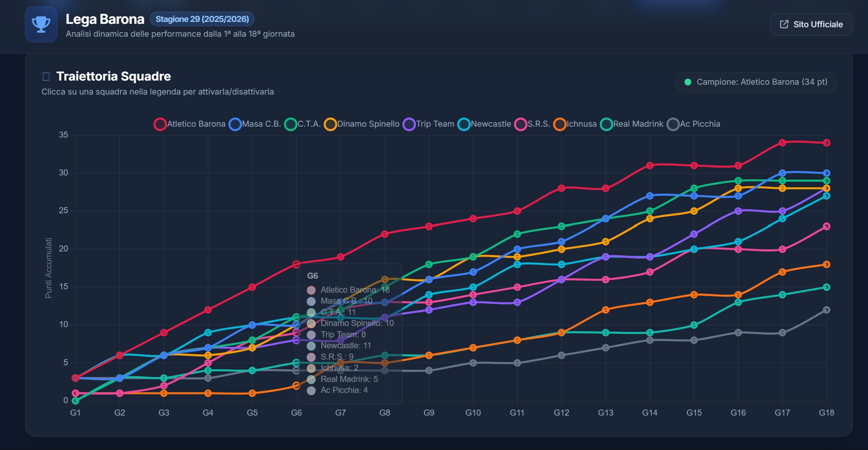
Task: Disable Trip Team in the legend
Action: [428, 124]
